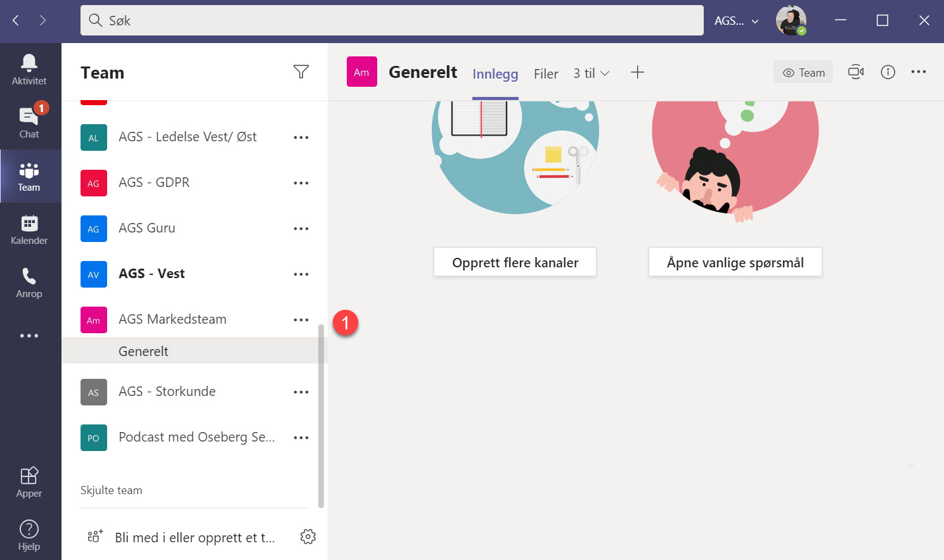
Task: Toggle the channel notifications Team eye button
Action: coord(803,72)
